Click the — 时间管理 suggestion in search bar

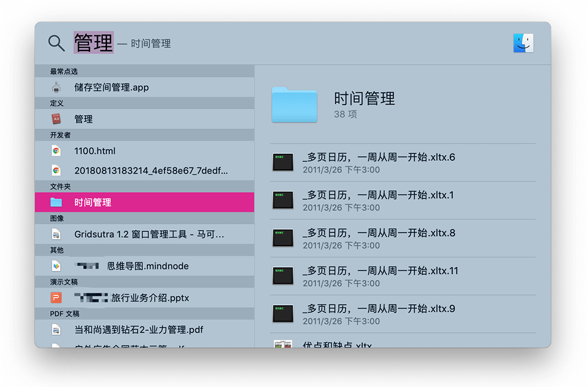pyautogui.click(x=144, y=43)
